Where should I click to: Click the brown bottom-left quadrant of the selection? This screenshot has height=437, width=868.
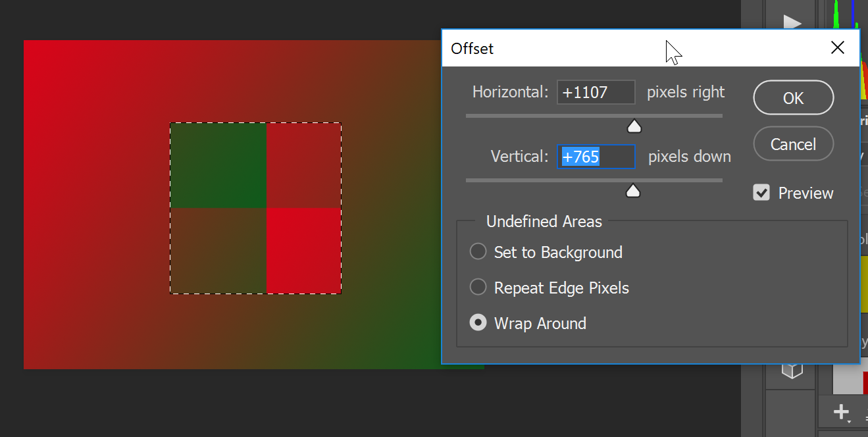[x=218, y=250]
